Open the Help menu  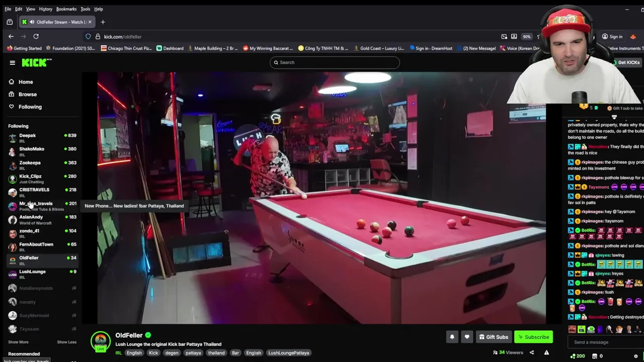click(x=99, y=9)
